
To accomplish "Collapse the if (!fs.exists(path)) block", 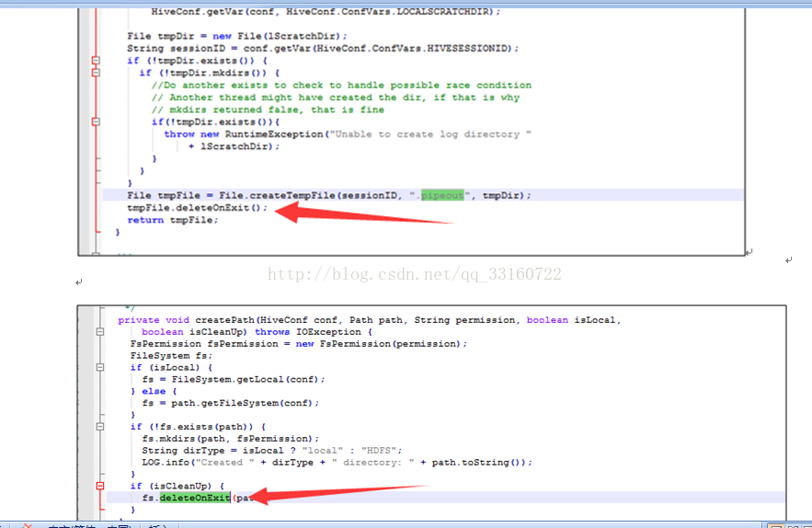I will point(100,427).
